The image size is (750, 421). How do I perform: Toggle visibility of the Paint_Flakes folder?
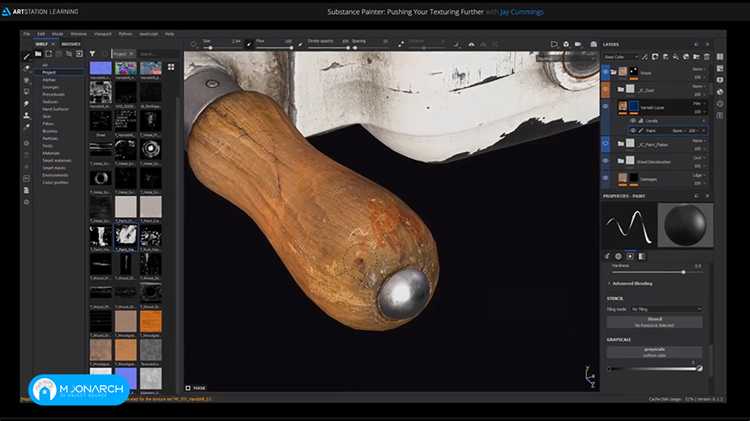click(606, 144)
